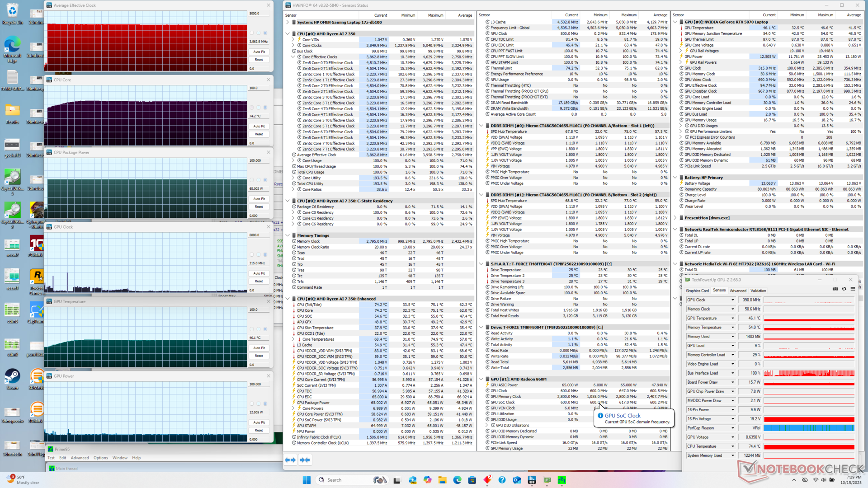Screen dimensions: 868x488
Task: Open File Explorer from the taskbar
Action: pyautogui.click(x=442, y=480)
